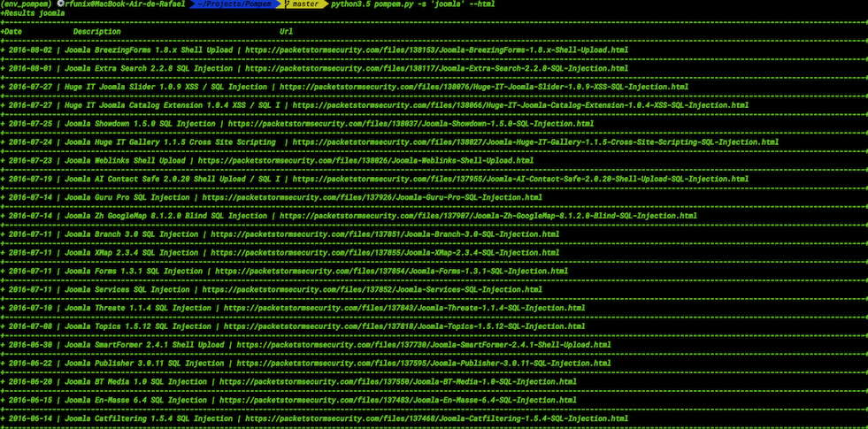Screen dimensions: 868x429
Task: Open the Joomla Services SQL Injection URL
Action: click(x=372, y=289)
